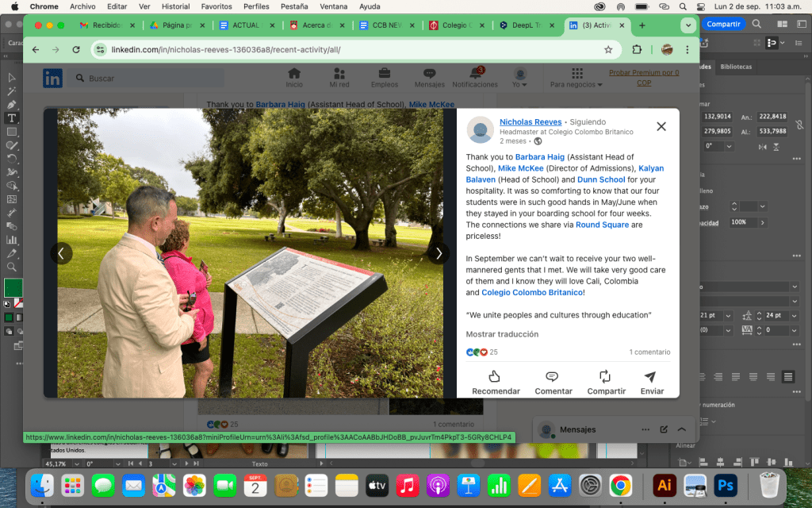
Task: Open the Yo profile dropdown
Action: (519, 79)
